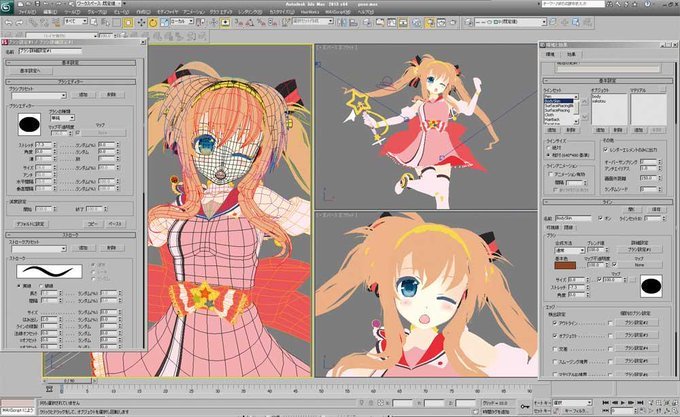Select the Bind to Space Warp tool
This screenshot has height=417, width=680.
(55, 23)
